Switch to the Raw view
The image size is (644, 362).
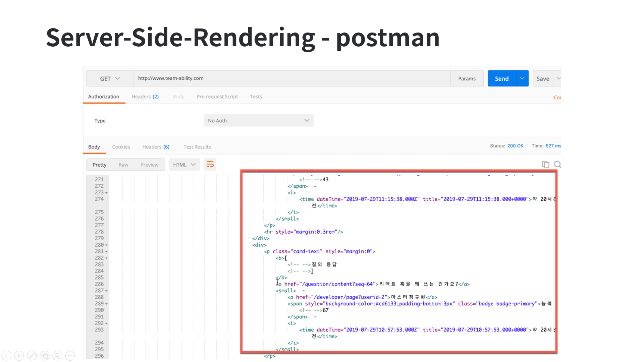[x=123, y=165]
